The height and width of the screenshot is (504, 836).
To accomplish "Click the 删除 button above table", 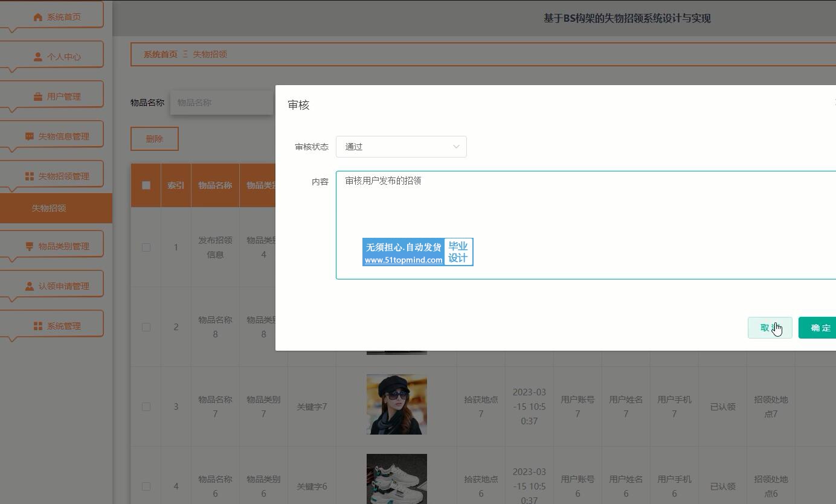I will (x=155, y=139).
